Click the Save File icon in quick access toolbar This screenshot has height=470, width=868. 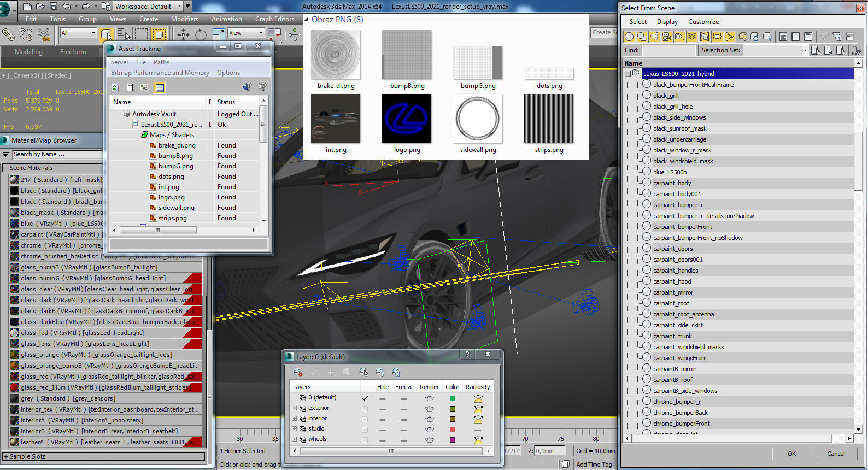(x=53, y=6)
